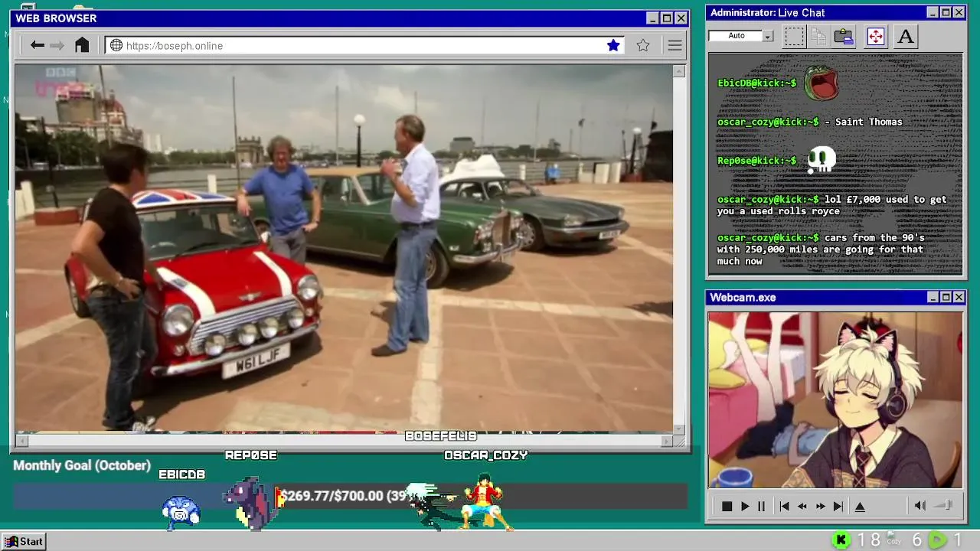Pause playback in Webcam.exe

(761, 506)
